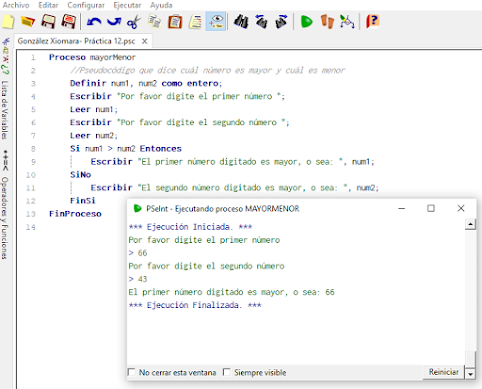482x389 pixels.
Task: Expand the Operadores y Funciones side panel
Action: click(4, 218)
